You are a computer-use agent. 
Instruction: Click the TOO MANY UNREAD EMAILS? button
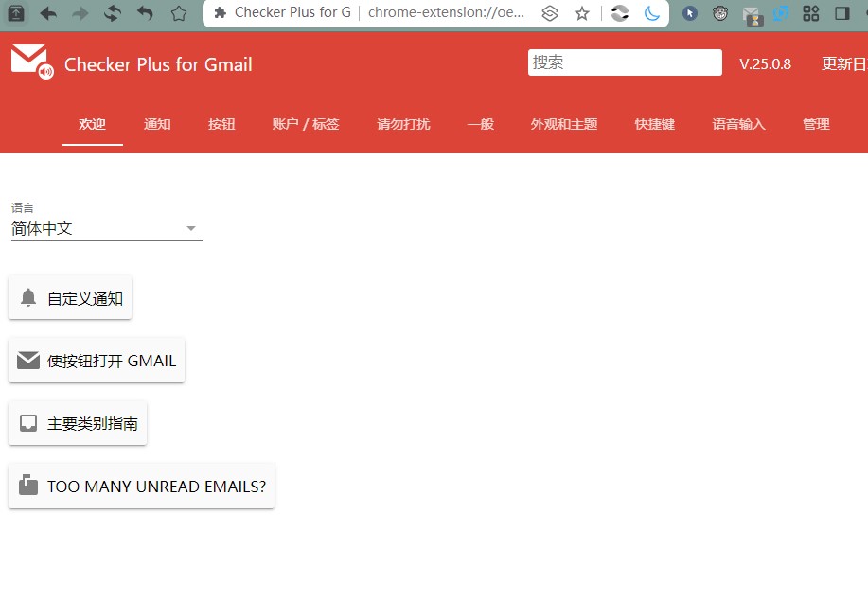[142, 487]
